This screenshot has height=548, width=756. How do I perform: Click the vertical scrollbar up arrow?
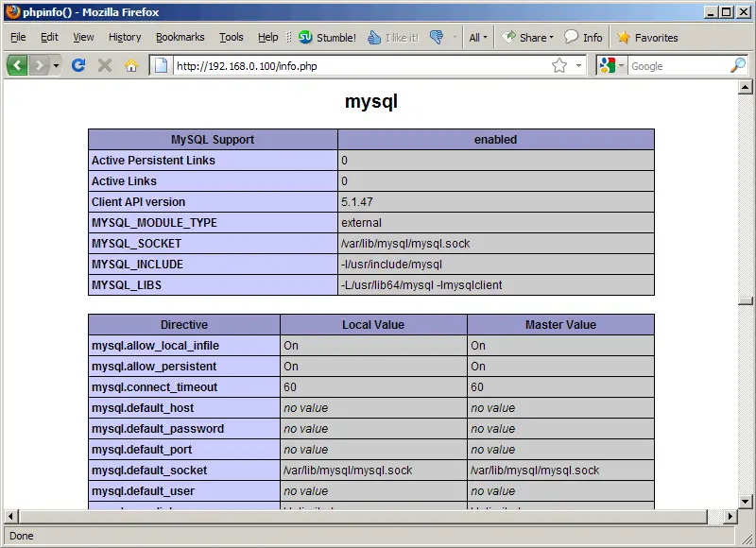(745, 87)
